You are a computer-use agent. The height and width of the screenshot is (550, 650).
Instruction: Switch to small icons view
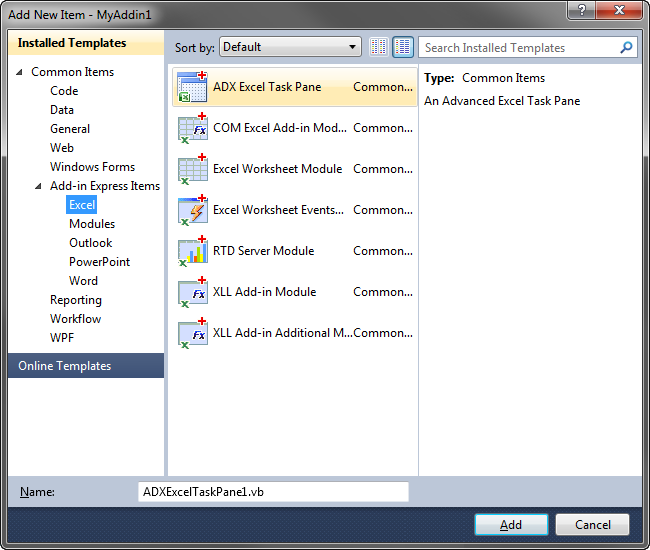coord(378,47)
